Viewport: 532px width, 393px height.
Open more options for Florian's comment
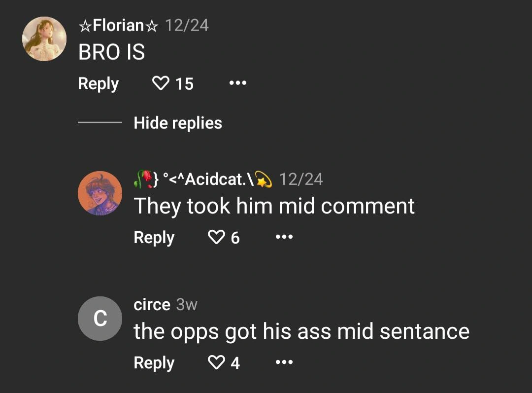tap(238, 84)
